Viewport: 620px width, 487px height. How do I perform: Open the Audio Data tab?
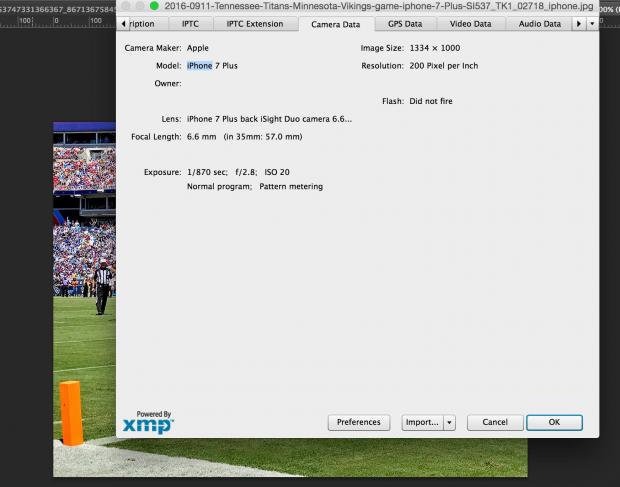coord(539,23)
